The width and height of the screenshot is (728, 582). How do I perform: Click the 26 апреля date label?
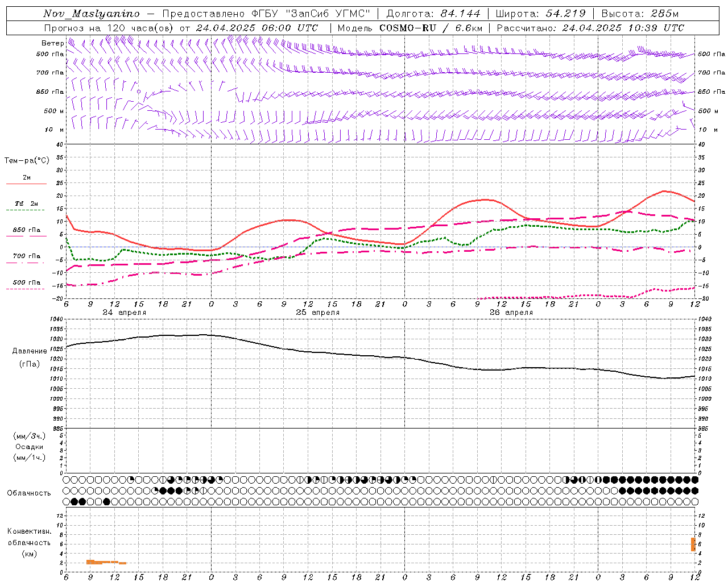[x=511, y=313]
